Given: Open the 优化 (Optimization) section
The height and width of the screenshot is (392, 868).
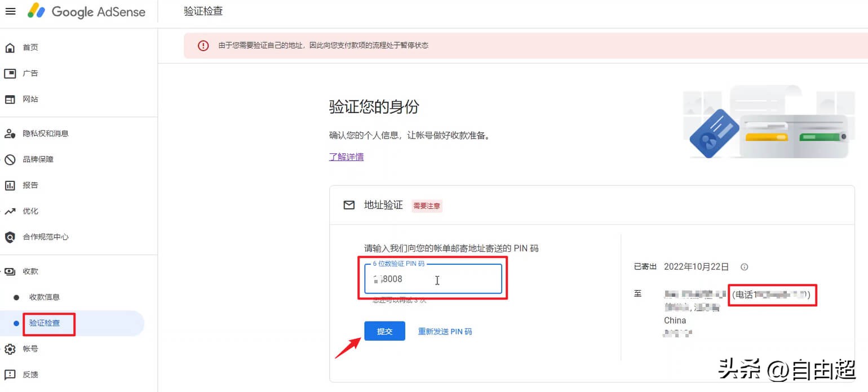Looking at the screenshot, I should pyautogui.click(x=30, y=211).
